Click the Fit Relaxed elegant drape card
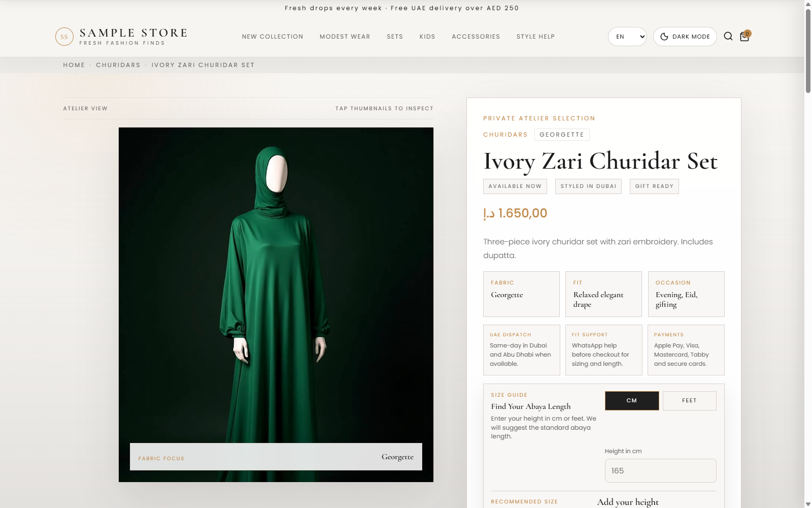This screenshot has width=812, height=508. point(603,294)
